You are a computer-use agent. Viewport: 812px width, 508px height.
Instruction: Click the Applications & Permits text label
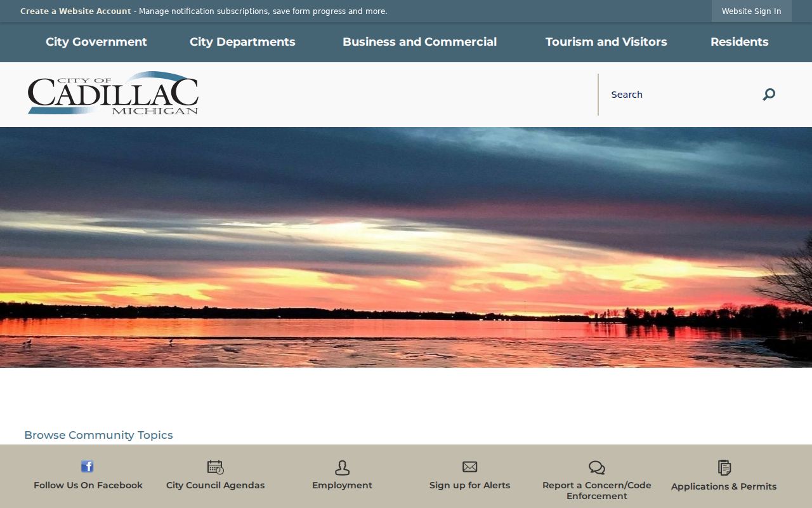click(724, 486)
